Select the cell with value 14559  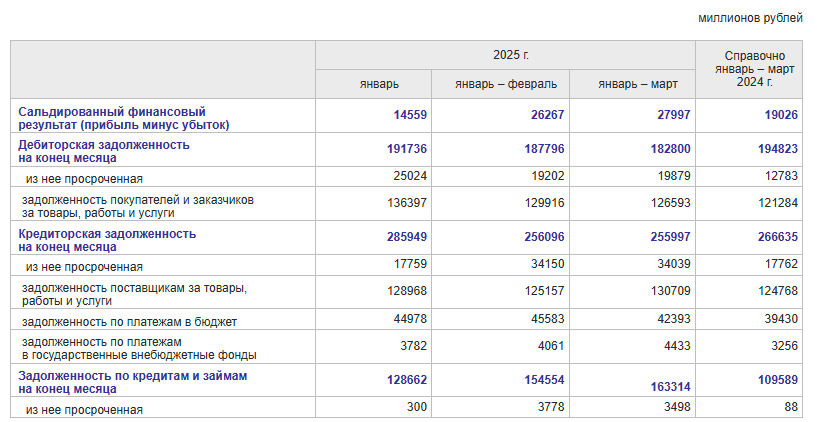[410, 115]
